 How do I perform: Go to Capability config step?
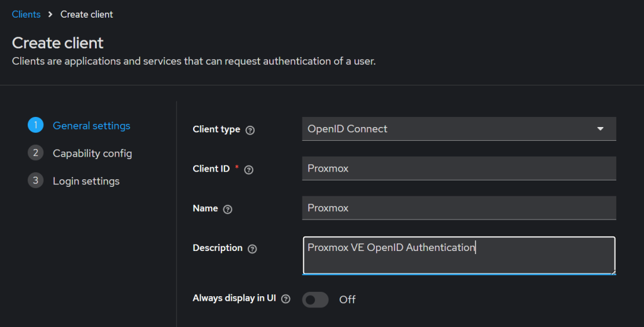point(92,153)
